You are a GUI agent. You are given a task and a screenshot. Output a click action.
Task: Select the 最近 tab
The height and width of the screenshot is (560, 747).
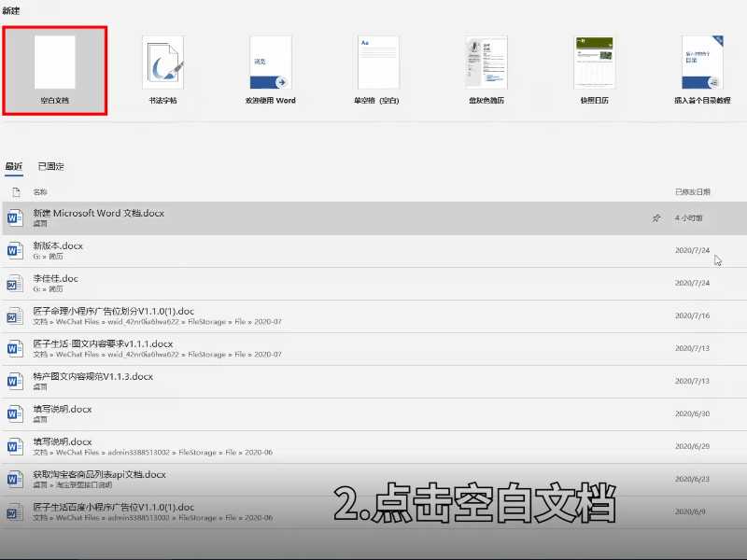coord(13,165)
